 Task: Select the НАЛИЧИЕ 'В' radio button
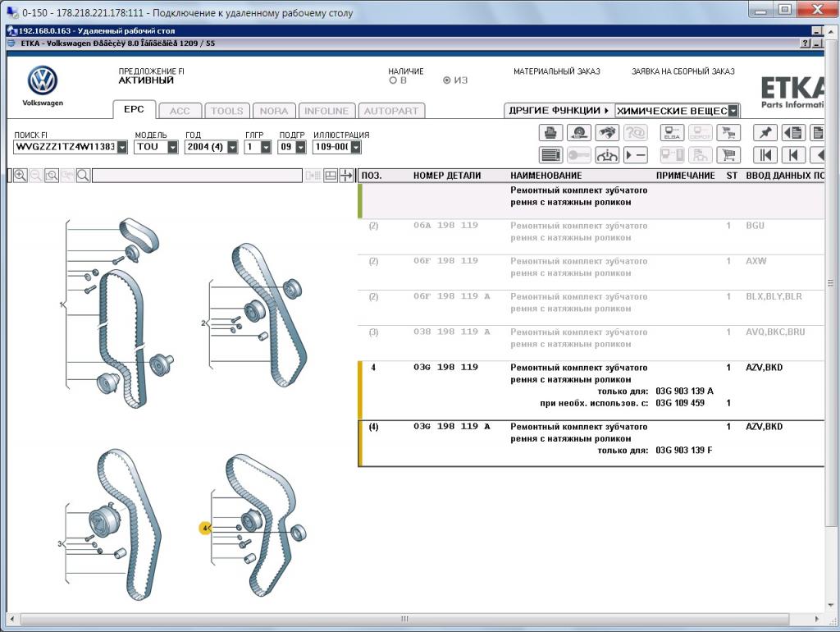[393, 80]
